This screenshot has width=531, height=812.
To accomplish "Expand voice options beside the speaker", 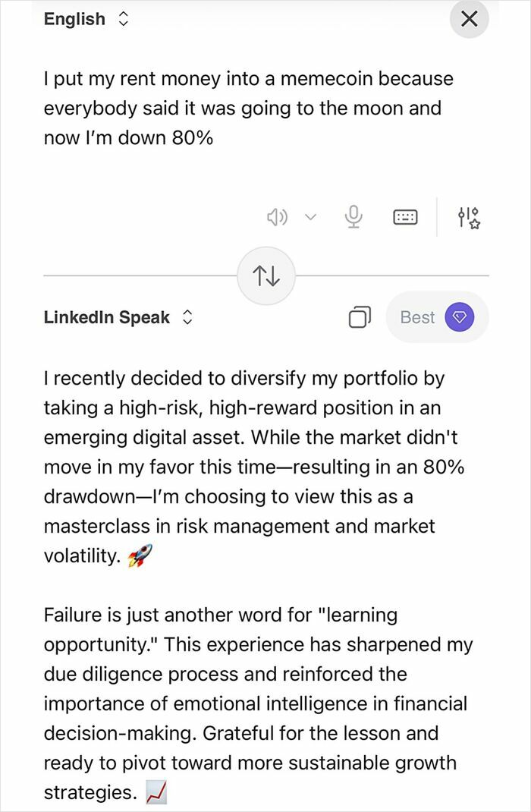I will click(309, 217).
